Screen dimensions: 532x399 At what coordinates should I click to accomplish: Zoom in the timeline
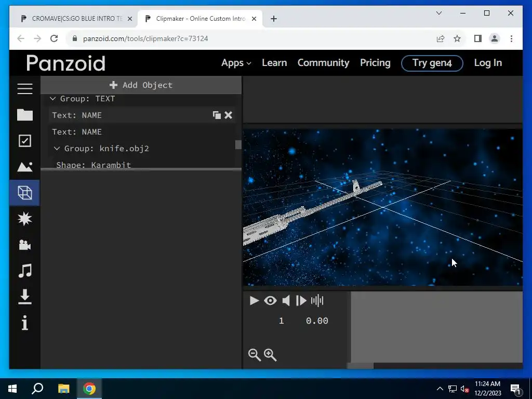pyautogui.click(x=270, y=355)
